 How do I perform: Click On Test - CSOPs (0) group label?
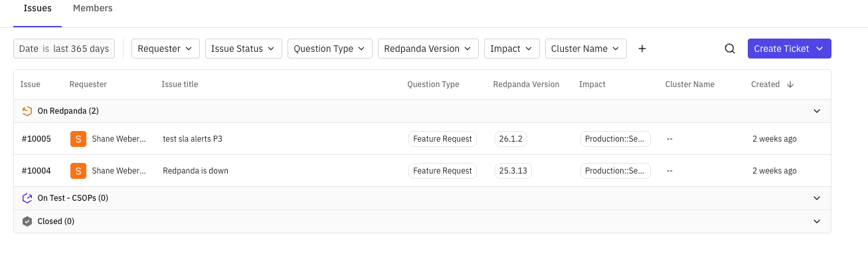73,198
